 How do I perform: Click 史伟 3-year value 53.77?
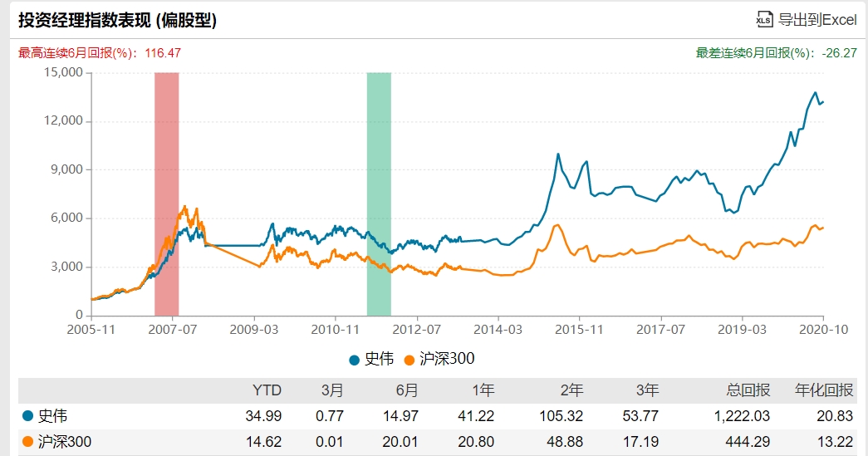pyautogui.click(x=640, y=416)
